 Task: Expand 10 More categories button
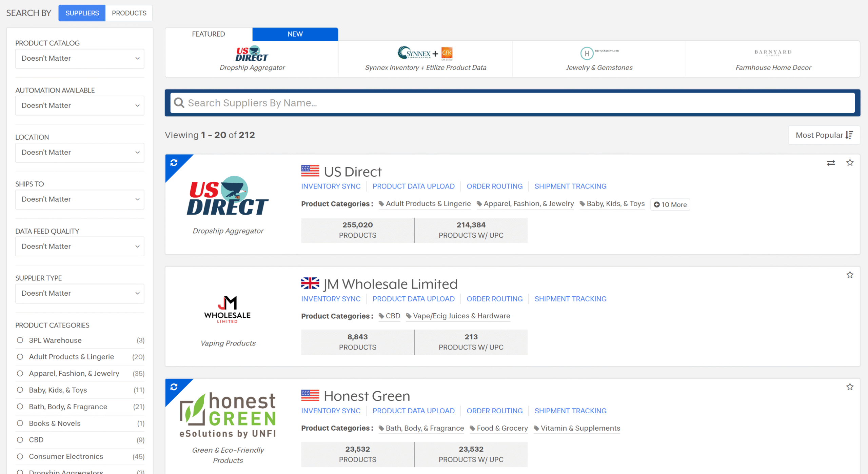coord(670,204)
